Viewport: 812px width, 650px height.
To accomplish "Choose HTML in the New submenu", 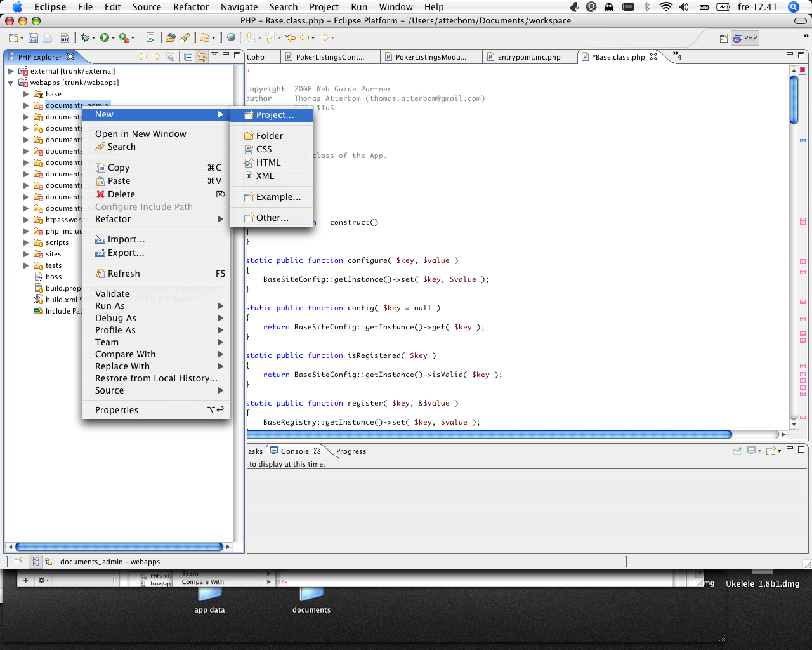I will click(272, 162).
